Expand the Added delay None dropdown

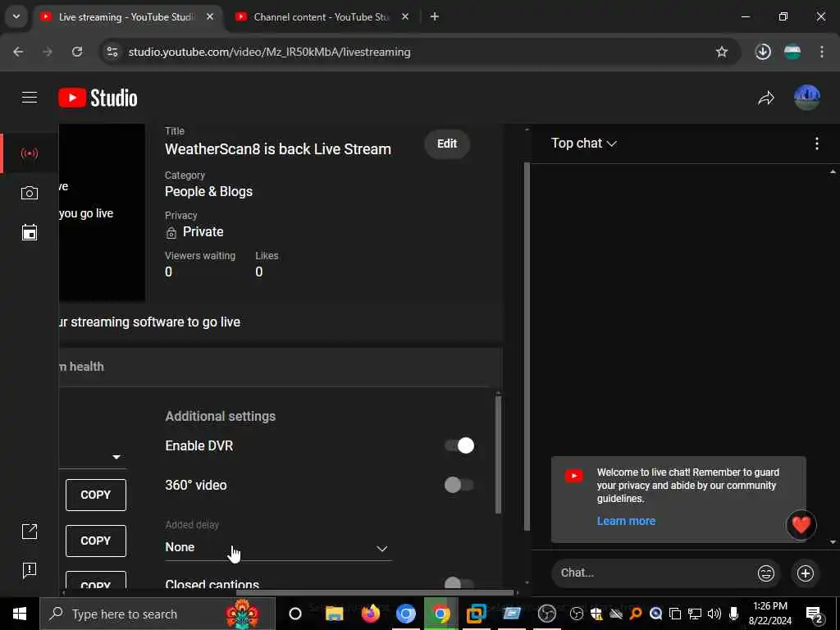[x=279, y=547]
